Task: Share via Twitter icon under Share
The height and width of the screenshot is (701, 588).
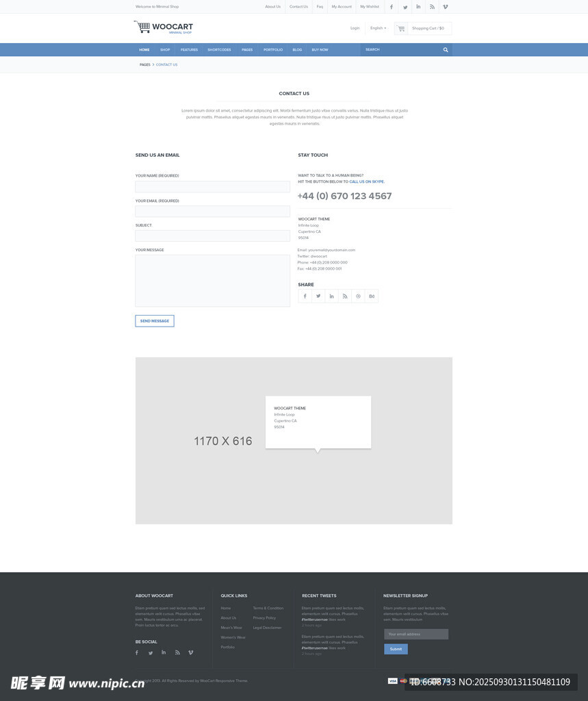Action: click(318, 296)
